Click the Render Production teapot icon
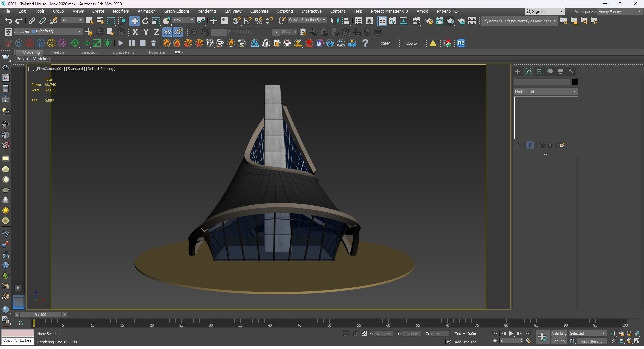644x349 pixels. point(450,21)
